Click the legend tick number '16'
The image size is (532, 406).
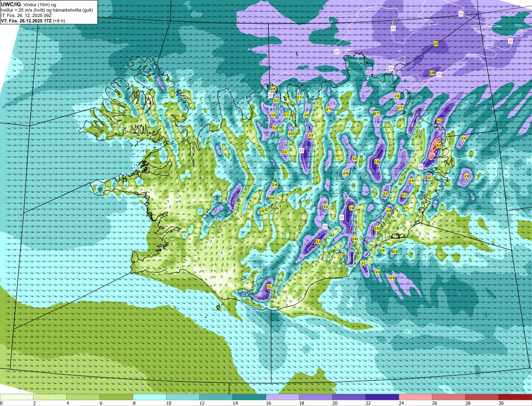coord(268,403)
